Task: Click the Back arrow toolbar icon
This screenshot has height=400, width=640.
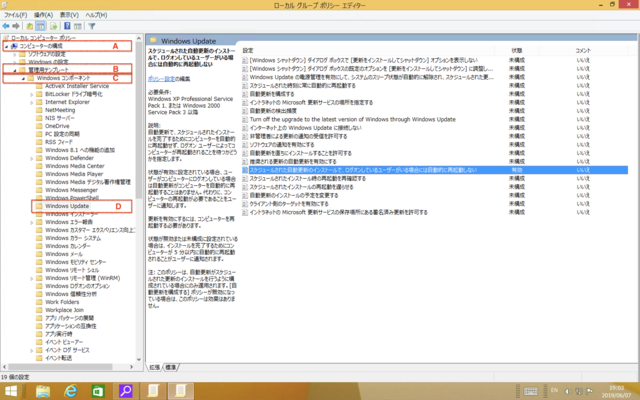Action: pyautogui.click(x=6, y=27)
